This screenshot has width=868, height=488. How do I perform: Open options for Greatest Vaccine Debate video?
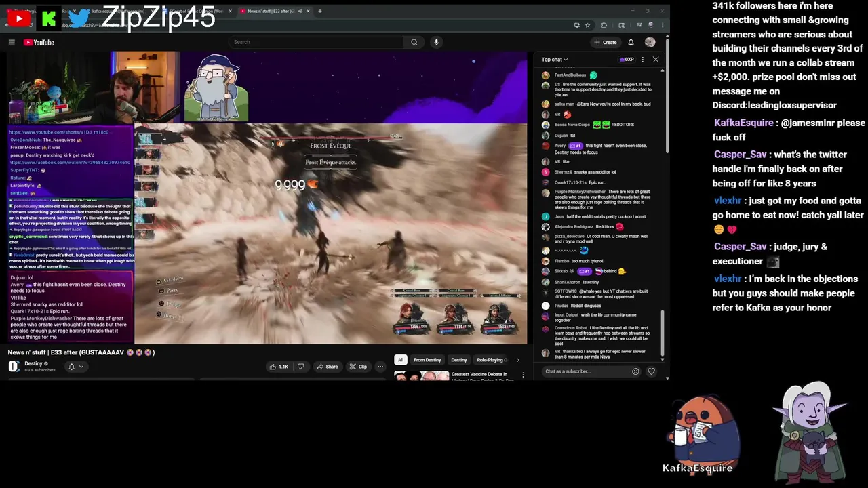[523, 375]
